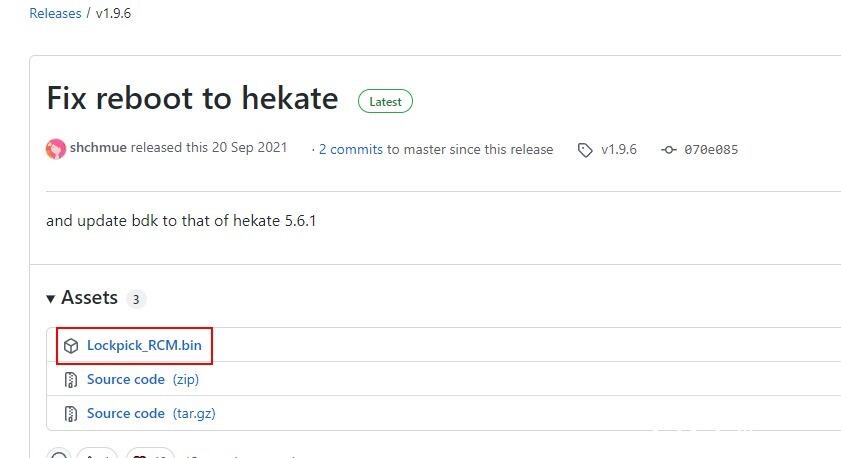Click the Latest release badge
Viewport: 841px width, 458px height.
coord(385,101)
